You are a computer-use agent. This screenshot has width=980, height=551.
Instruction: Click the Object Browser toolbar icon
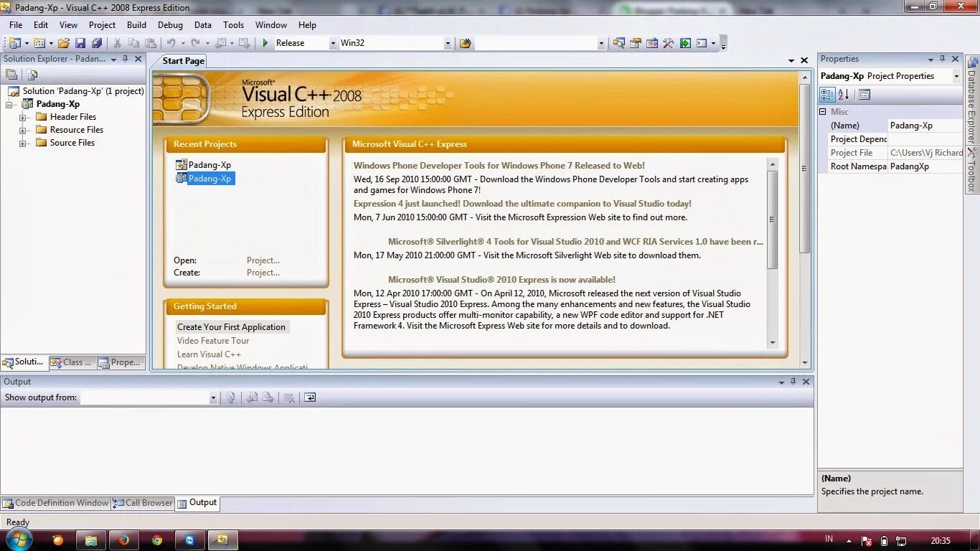[x=651, y=43]
